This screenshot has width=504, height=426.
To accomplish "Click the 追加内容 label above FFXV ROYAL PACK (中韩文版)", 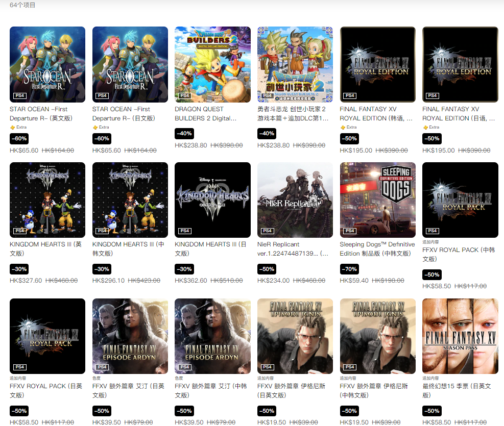I will point(430,242).
